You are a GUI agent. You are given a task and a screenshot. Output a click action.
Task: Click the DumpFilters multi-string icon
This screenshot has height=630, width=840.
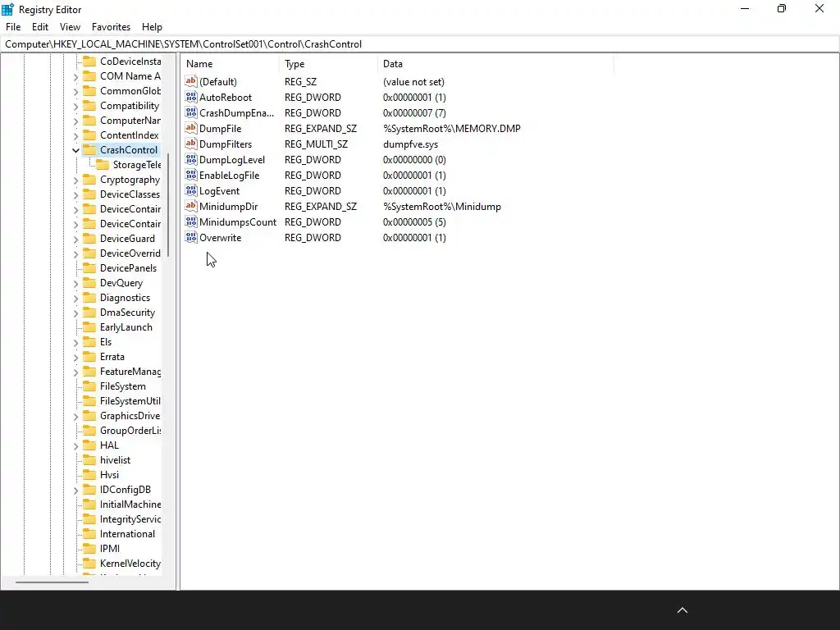(x=191, y=144)
